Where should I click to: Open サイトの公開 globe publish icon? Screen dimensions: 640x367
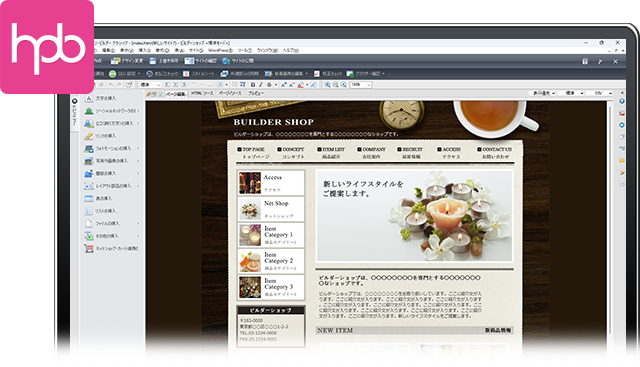pos(226,61)
